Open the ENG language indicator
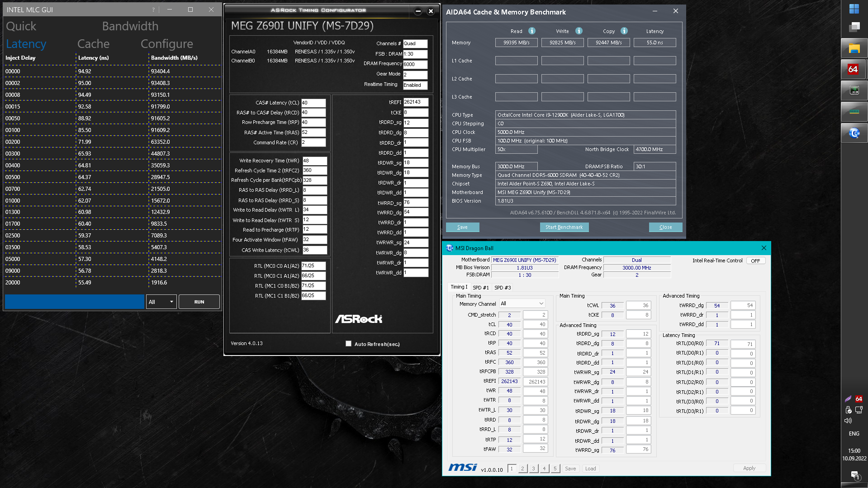The height and width of the screenshot is (488, 868). (854, 433)
